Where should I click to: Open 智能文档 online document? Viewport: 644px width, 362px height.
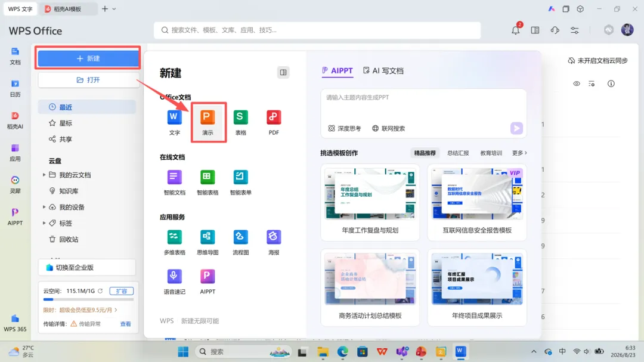(x=175, y=182)
